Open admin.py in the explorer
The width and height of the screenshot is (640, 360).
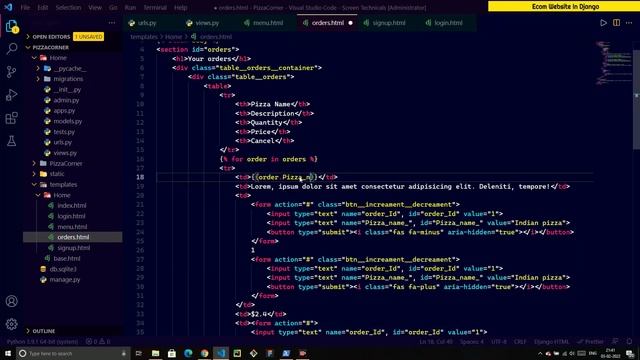(66, 100)
